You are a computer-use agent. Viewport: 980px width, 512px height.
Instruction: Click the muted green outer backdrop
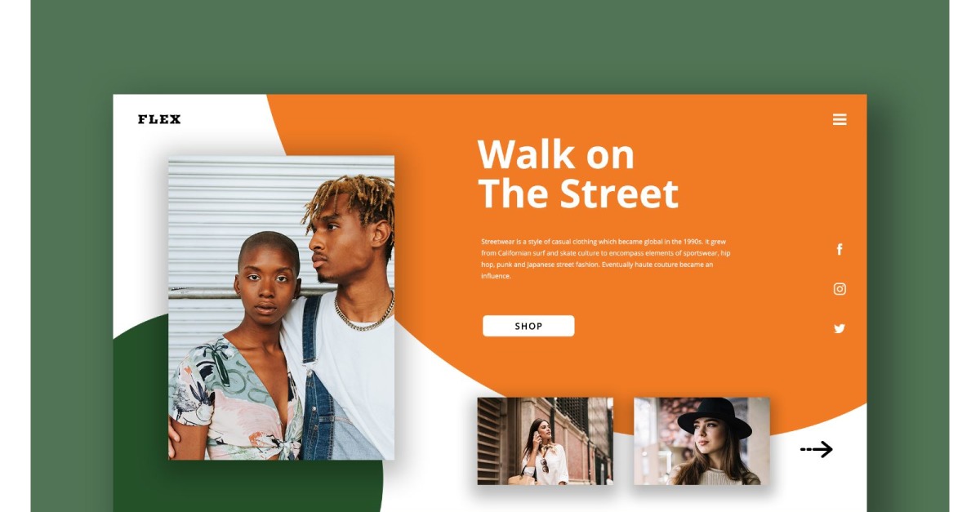pos(490,45)
